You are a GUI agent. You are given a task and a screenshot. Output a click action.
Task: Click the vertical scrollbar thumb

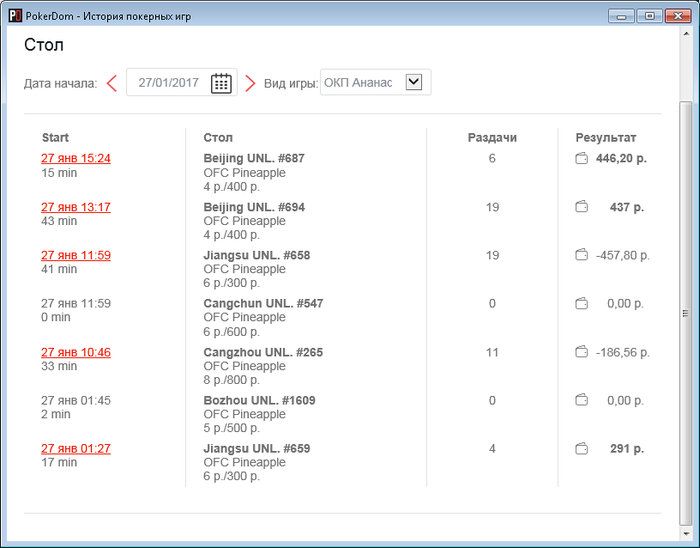[686, 313]
